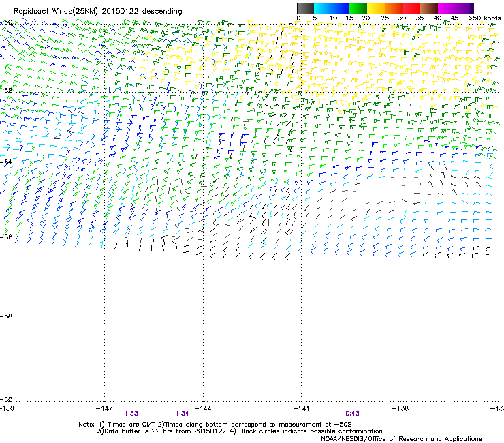Click the NOAA/NESDIS Office of Research credit

pyautogui.click(x=401, y=438)
